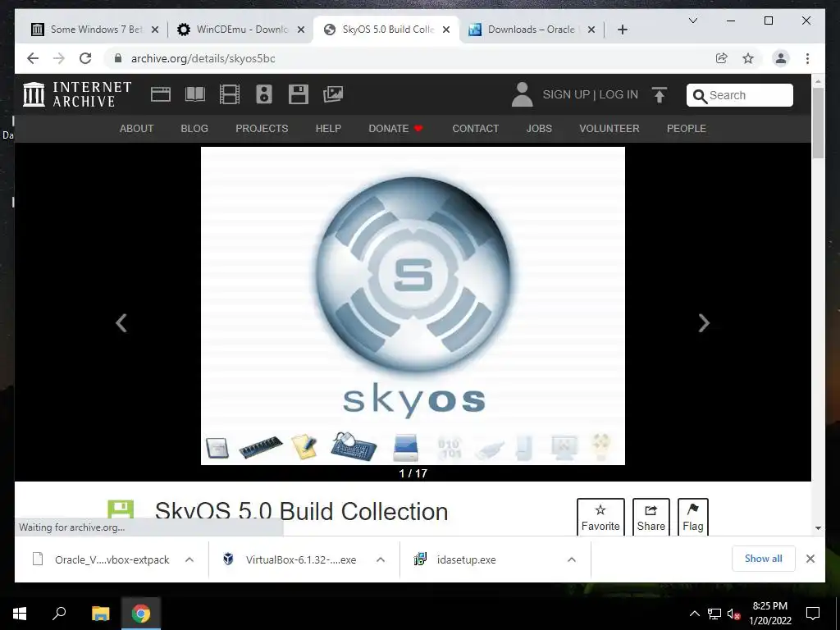This screenshot has height=630, width=840.
Task: Expand options for Oracle vbox-extpack download
Action: 189,559
